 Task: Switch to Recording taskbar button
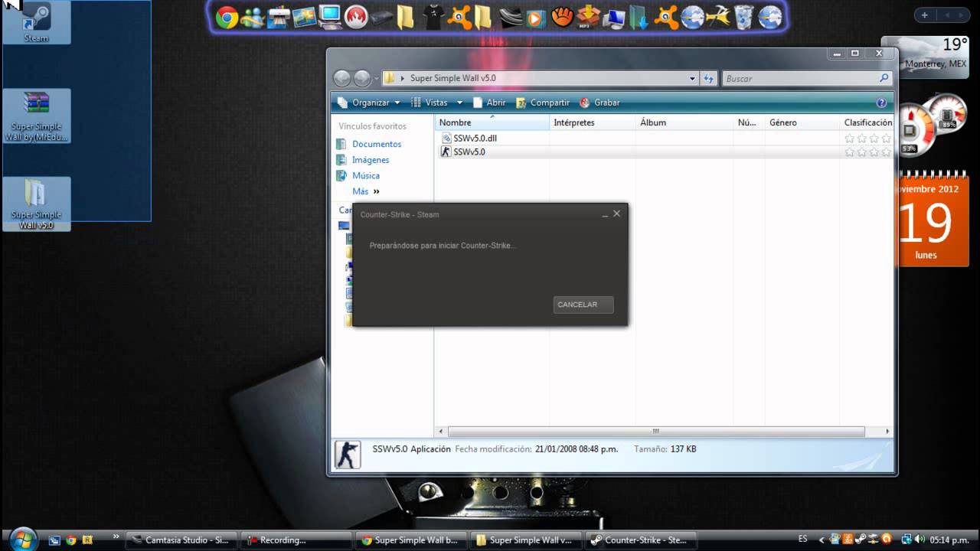point(296,540)
